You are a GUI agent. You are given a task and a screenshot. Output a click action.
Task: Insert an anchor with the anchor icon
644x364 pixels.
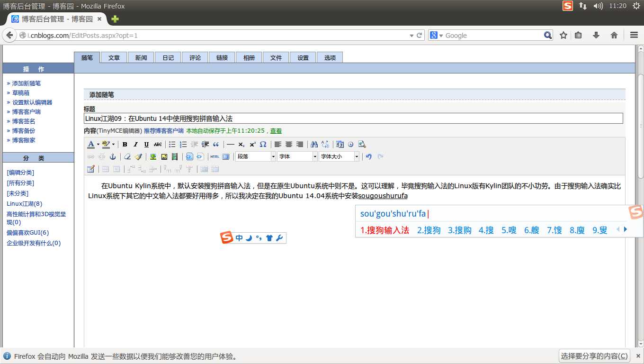(x=113, y=156)
